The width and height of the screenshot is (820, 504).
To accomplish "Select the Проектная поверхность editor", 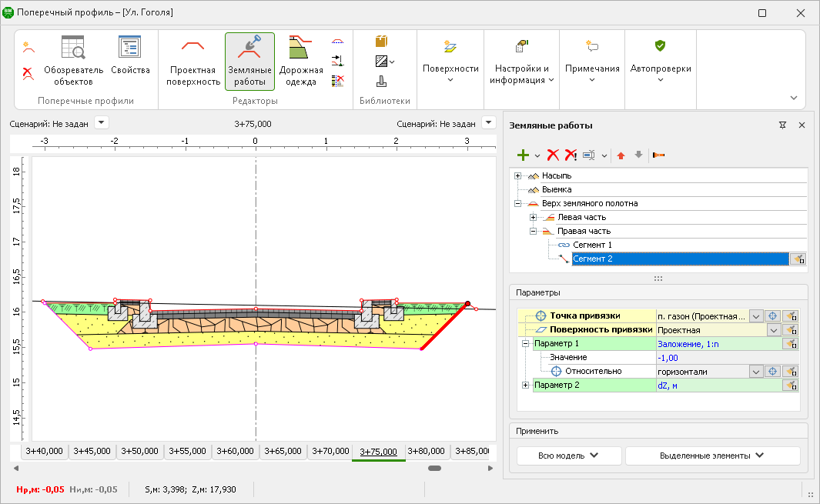I will 192,62.
